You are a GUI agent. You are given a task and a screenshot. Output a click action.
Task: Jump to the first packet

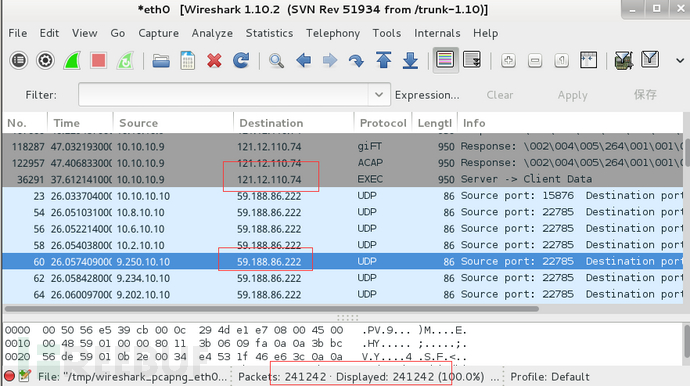[383, 60]
